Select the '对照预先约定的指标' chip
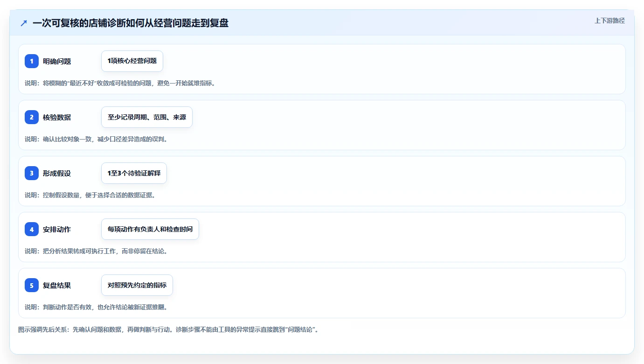Screen dimensions: 644x364 pyautogui.click(x=137, y=285)
